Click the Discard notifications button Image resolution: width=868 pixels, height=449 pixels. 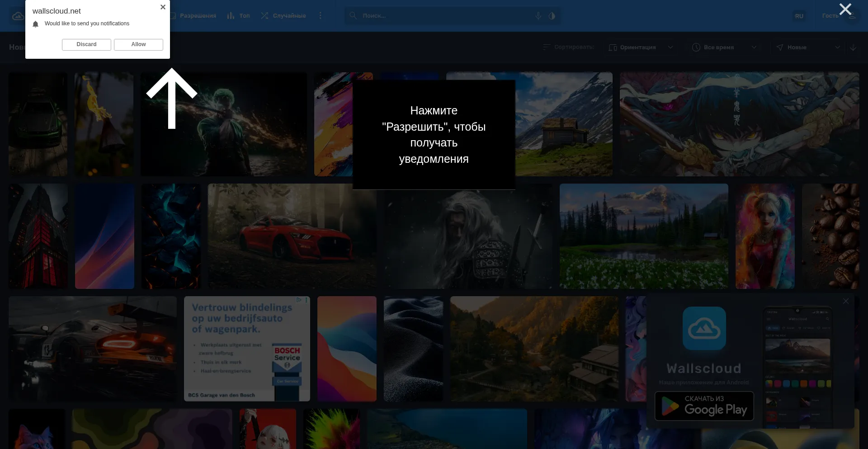[x=86, y=44]
